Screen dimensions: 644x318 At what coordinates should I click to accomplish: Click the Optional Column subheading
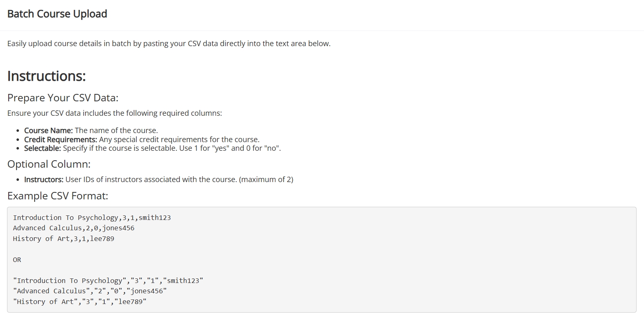[49, 164]
